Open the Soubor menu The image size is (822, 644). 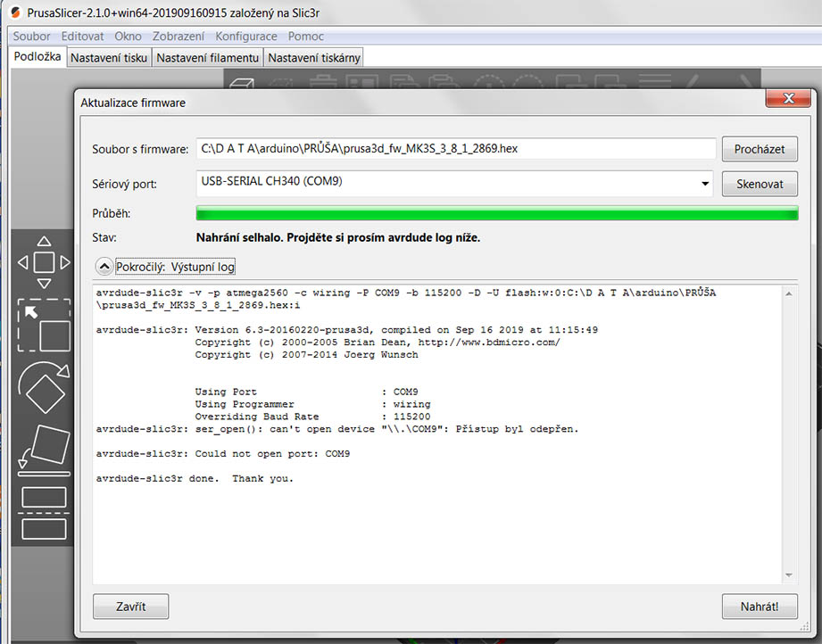(x=31, y=37)
